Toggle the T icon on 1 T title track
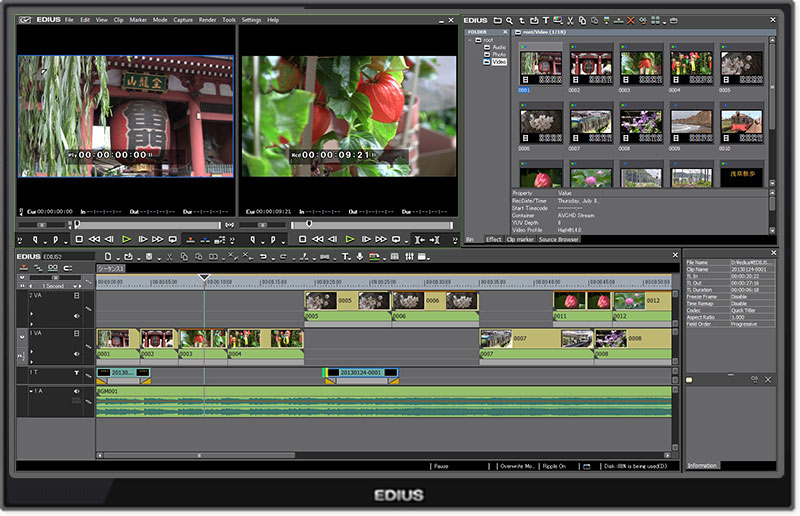Image resolution: width=800 pixels, height=516 pixels. 77,373
